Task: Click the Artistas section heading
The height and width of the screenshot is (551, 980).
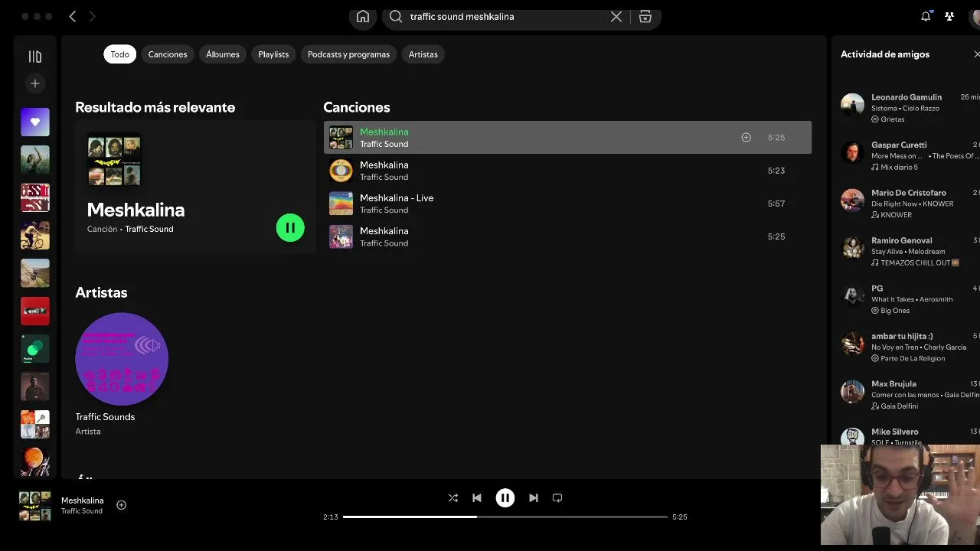Action: click(101, 292)
